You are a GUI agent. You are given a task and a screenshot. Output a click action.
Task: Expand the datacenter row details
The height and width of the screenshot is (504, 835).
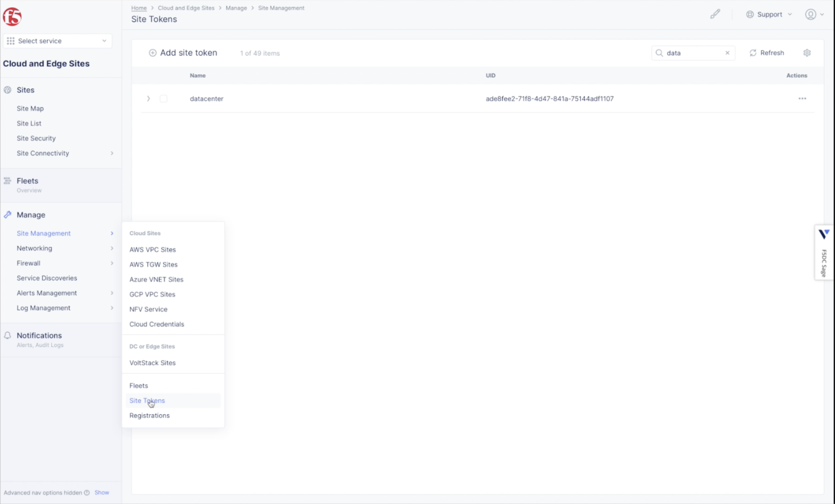(148, 99)
